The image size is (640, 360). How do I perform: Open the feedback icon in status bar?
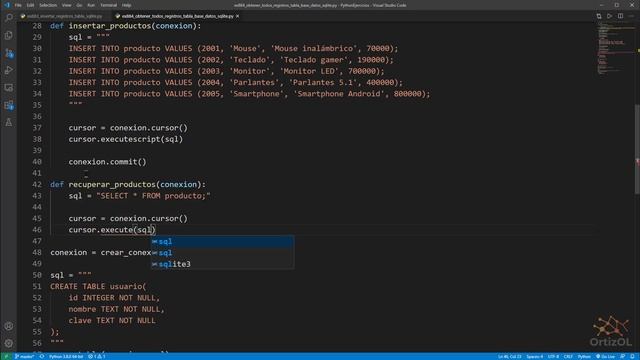pyautogui.click(x=622, y=356)
